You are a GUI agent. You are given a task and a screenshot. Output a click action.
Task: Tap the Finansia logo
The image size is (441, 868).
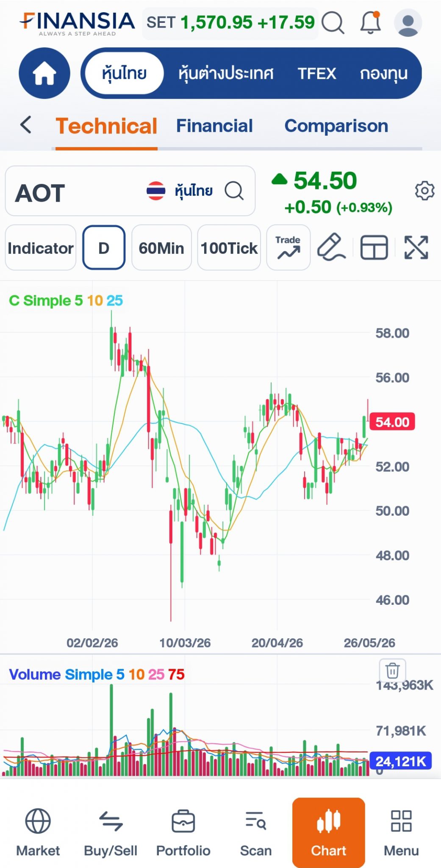(77, 23)
